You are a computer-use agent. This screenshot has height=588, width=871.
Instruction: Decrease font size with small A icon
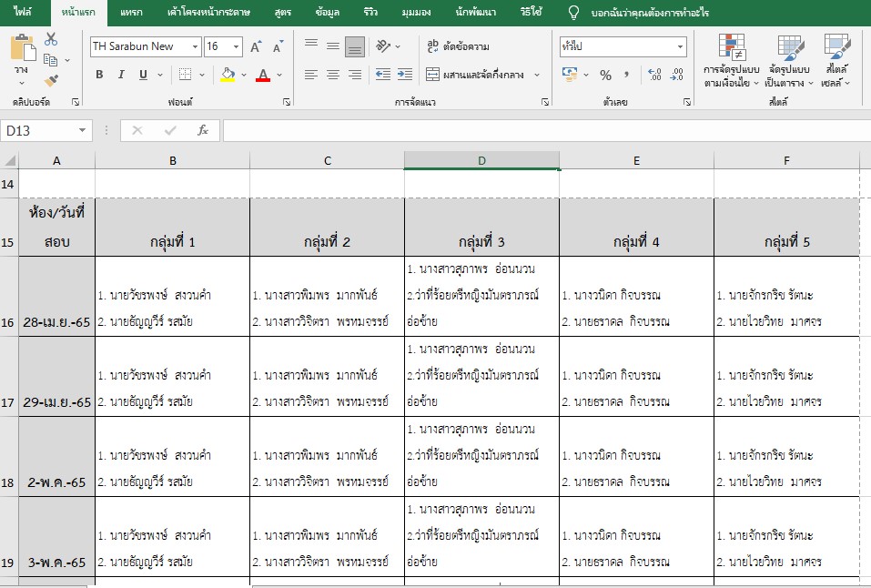point(278,46)
